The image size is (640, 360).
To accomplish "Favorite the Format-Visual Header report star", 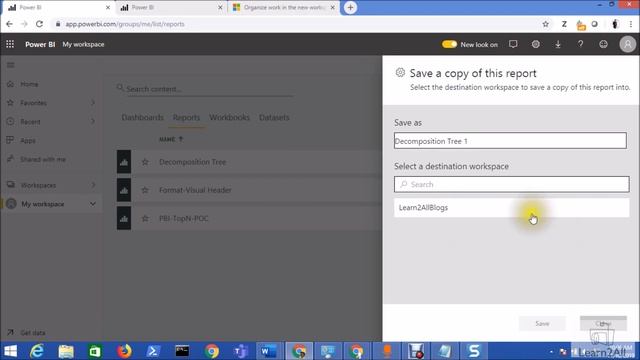I will pos(145,190).
